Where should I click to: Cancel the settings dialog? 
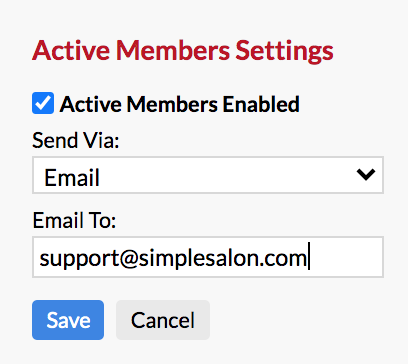[x=163, y=320]
